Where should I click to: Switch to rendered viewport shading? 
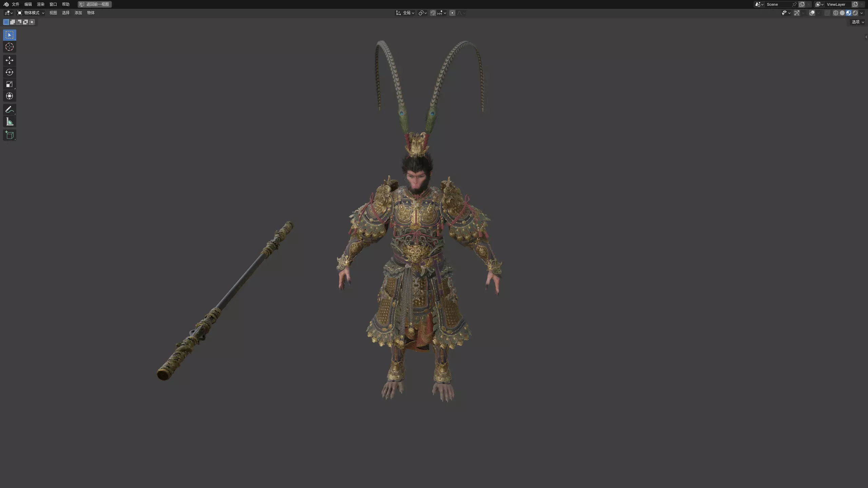click(x=855, y=13)
